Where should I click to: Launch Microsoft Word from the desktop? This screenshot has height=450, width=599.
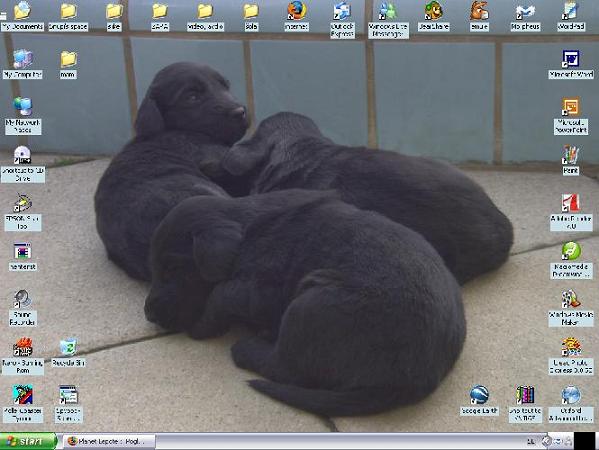(571, 64)
